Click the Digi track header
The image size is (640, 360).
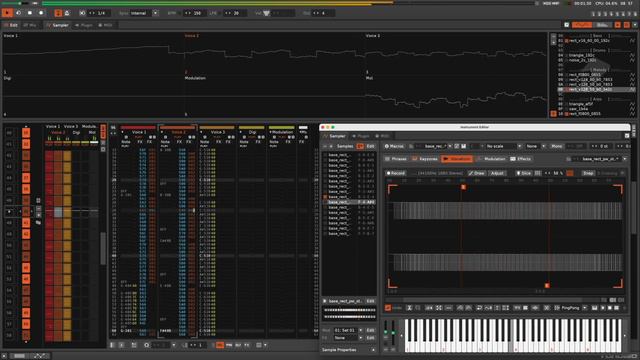coord(252,132)
